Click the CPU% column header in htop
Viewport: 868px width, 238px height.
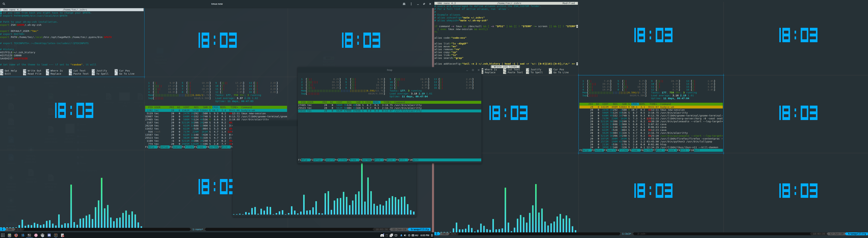click(368, 102)
